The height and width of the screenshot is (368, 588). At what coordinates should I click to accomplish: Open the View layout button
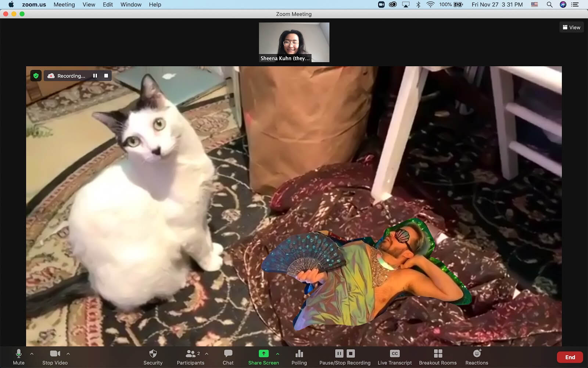pos(571,27)
